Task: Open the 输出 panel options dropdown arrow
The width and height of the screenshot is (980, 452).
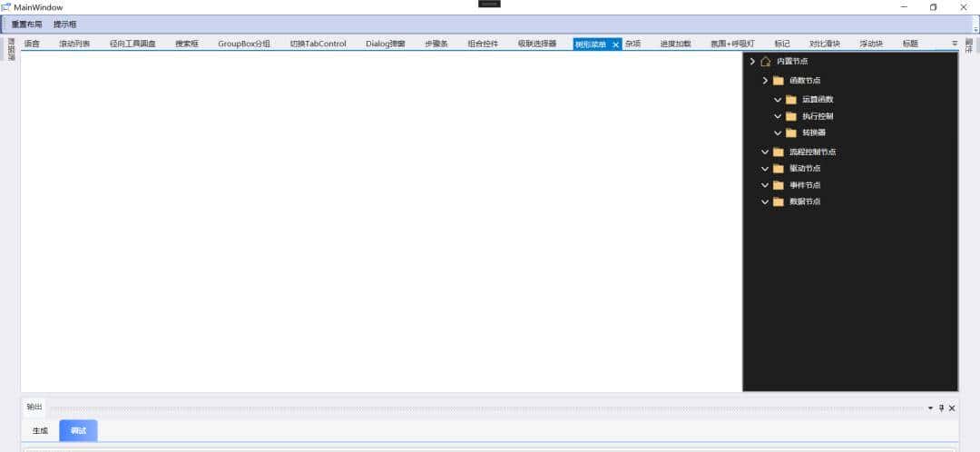Action: tap(931, 408)
